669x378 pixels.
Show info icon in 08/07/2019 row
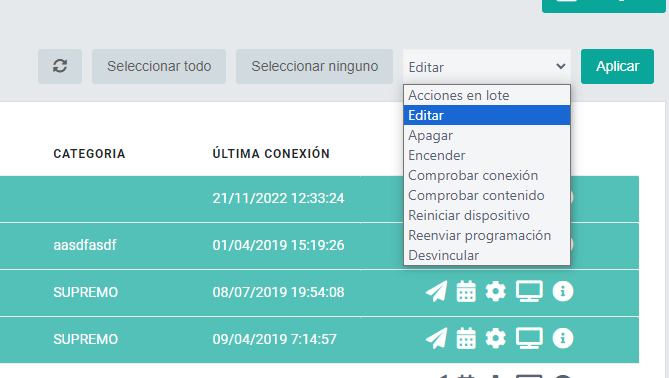pyautogui.click(x=563, y=292)
